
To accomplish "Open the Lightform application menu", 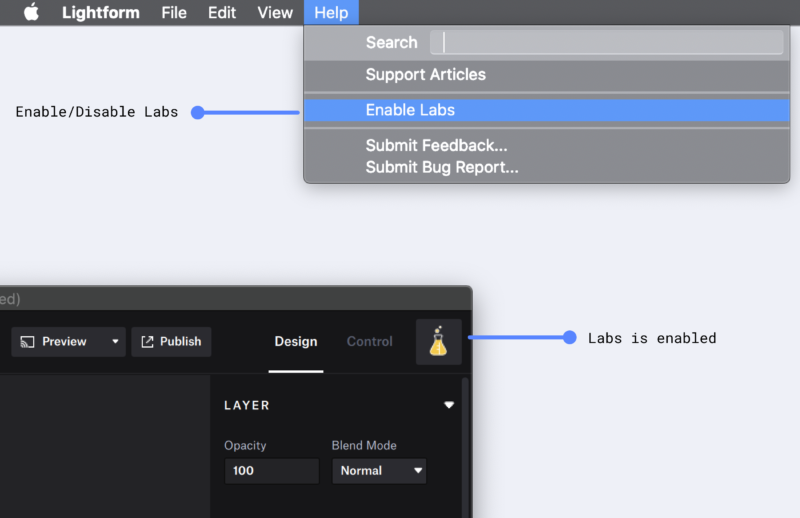I will click(x=100, y=13).
